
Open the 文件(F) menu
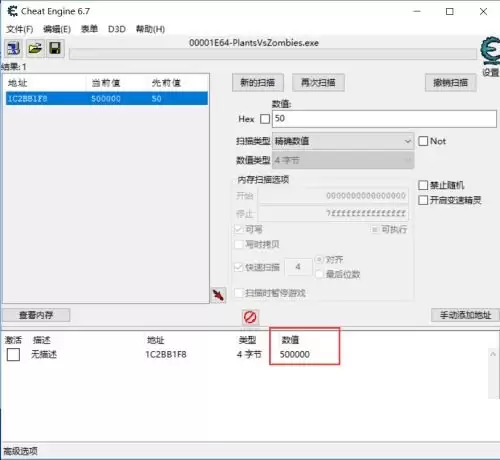pos(20,29)
